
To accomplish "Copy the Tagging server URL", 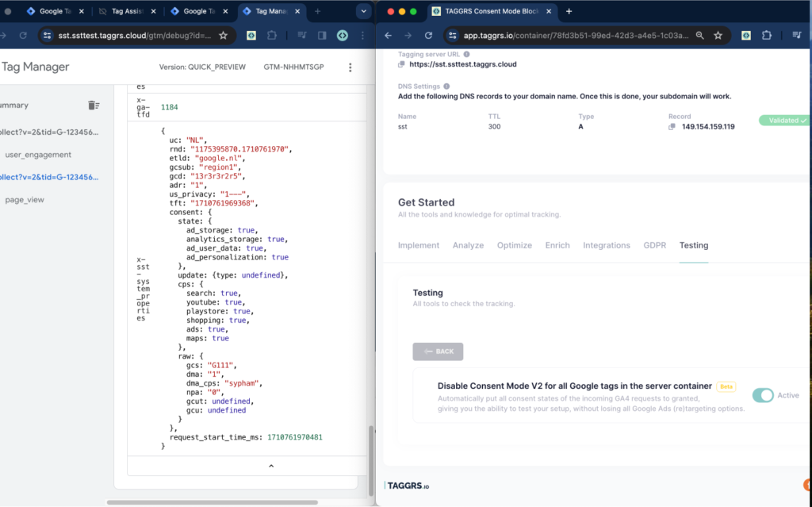I will 401,64.
